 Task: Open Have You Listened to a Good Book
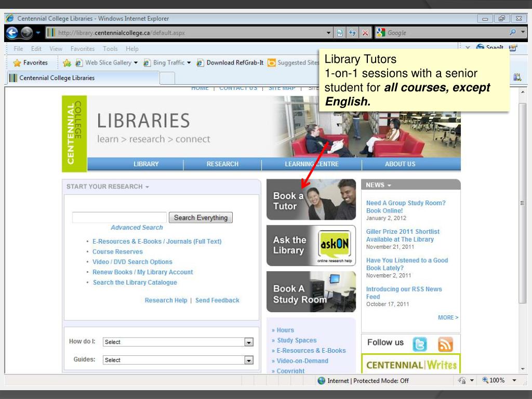click(407, 264)
